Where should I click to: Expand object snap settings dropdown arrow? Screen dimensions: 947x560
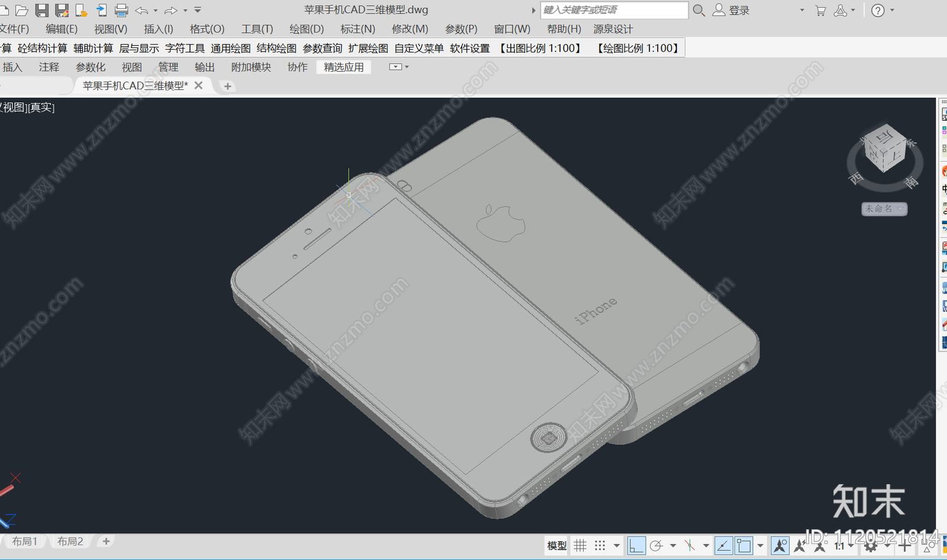point(761,546)
